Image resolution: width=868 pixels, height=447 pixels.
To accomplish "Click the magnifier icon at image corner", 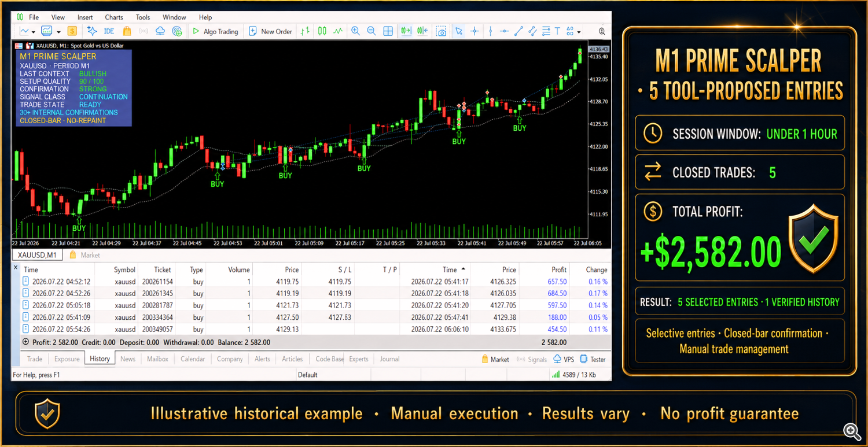I will point(852,430).
